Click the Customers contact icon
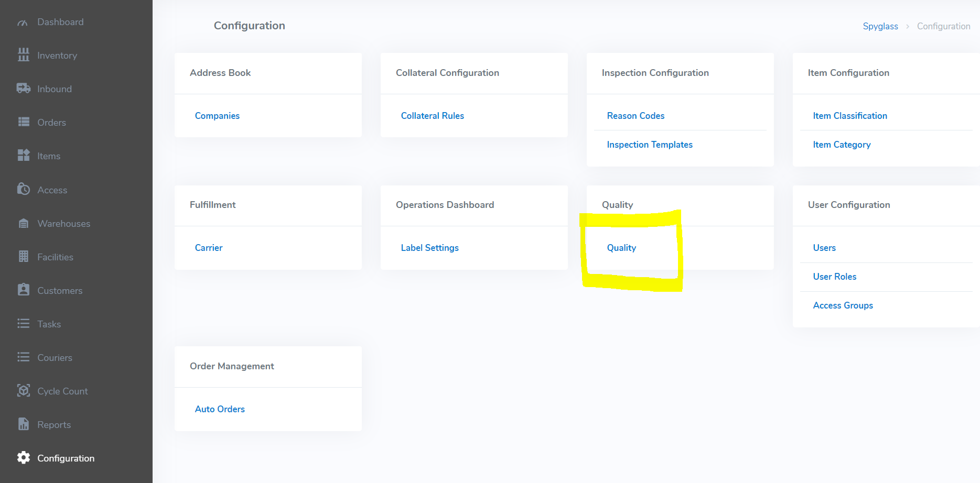This screenshot has height=483, width=980. (x=23, y=290)
